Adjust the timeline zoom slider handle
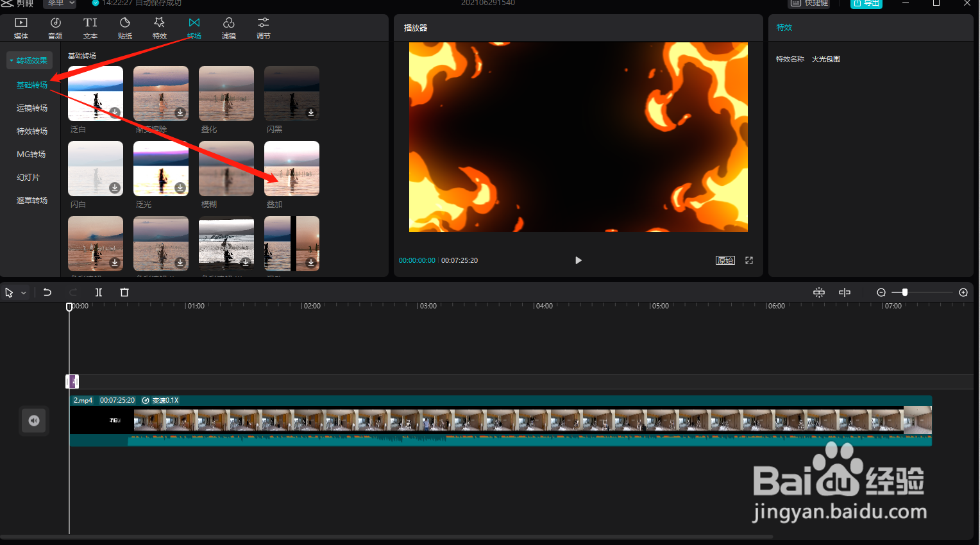 click(905, 292)
